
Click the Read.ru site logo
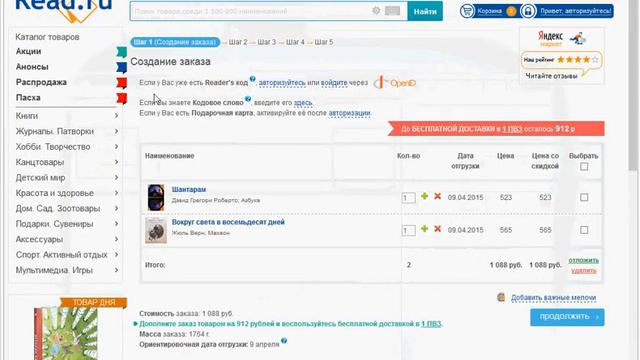click(63, 10)
